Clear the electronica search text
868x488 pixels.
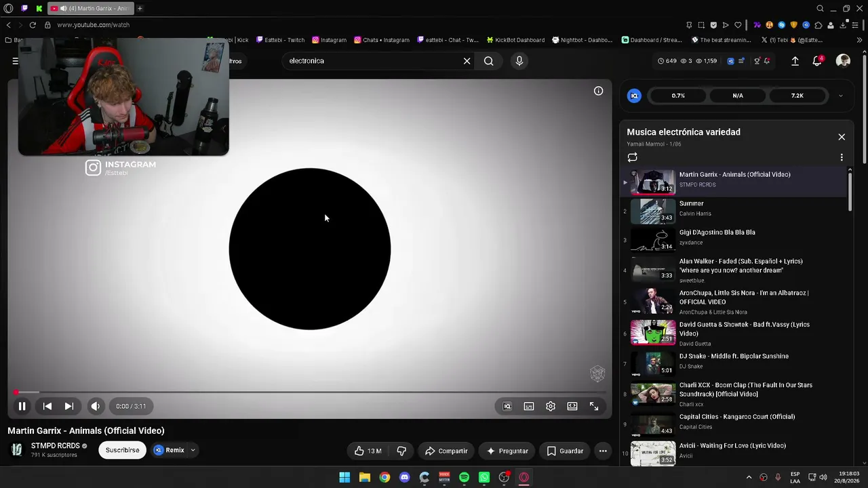467,61
